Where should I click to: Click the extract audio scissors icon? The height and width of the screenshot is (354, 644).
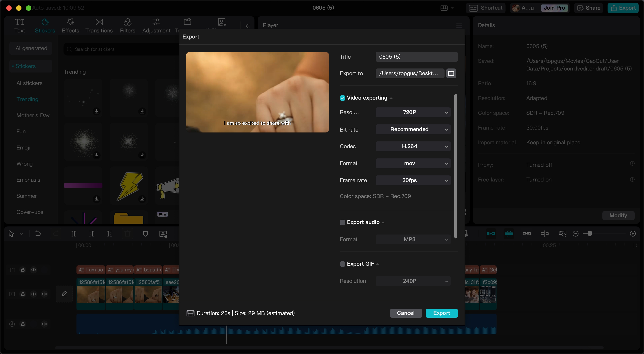tap(163, 234)
